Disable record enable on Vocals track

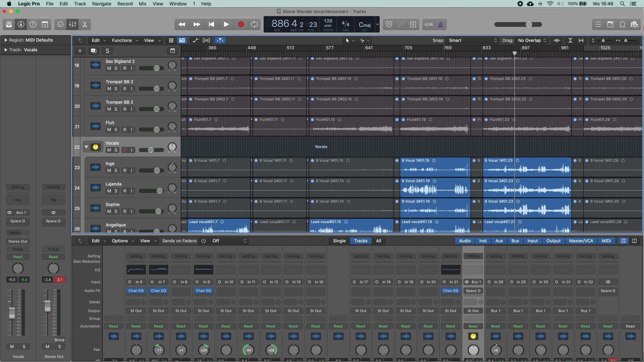tap(125, 150)
